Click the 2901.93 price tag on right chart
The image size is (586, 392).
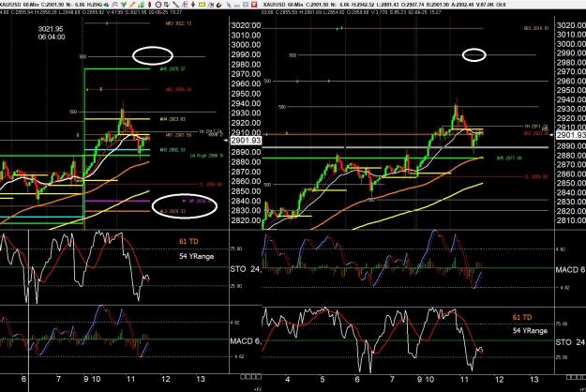571,135
